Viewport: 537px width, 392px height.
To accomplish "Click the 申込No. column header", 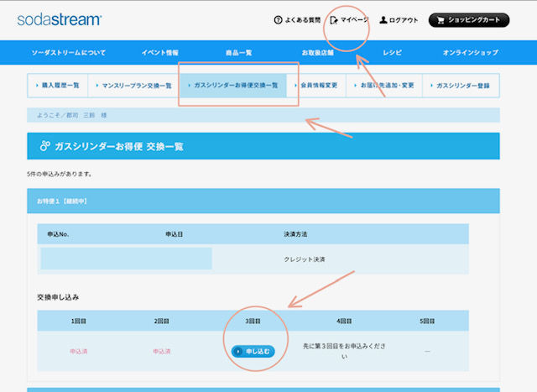I will (58, 234).
